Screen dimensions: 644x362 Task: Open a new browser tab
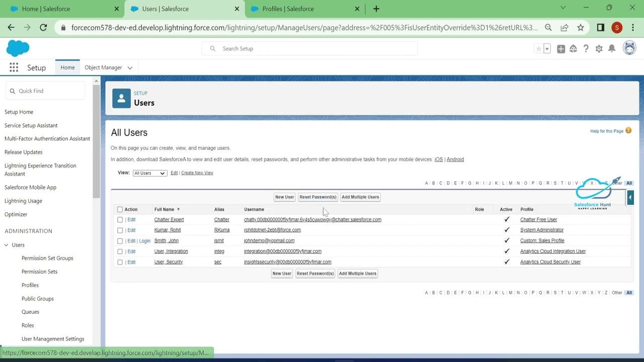point(376,9)
